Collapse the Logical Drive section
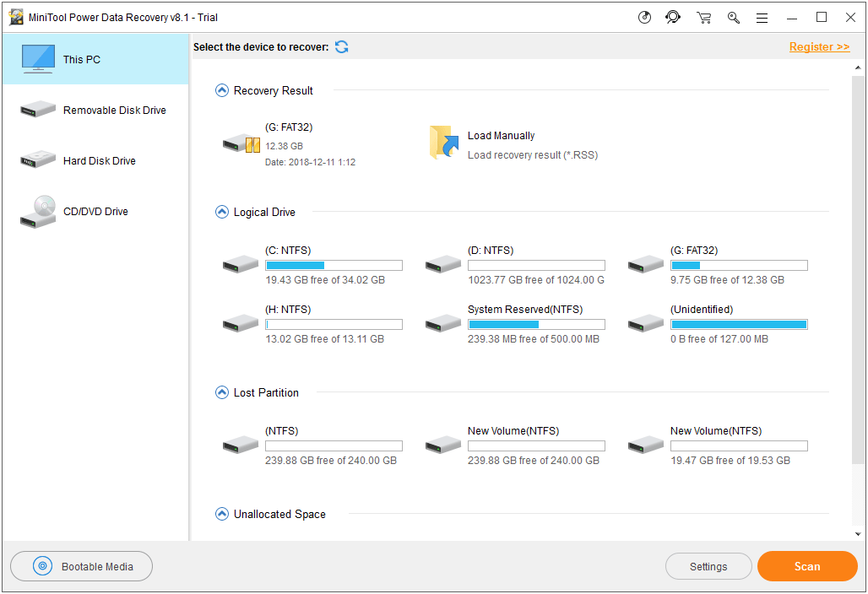 [222, 212]
